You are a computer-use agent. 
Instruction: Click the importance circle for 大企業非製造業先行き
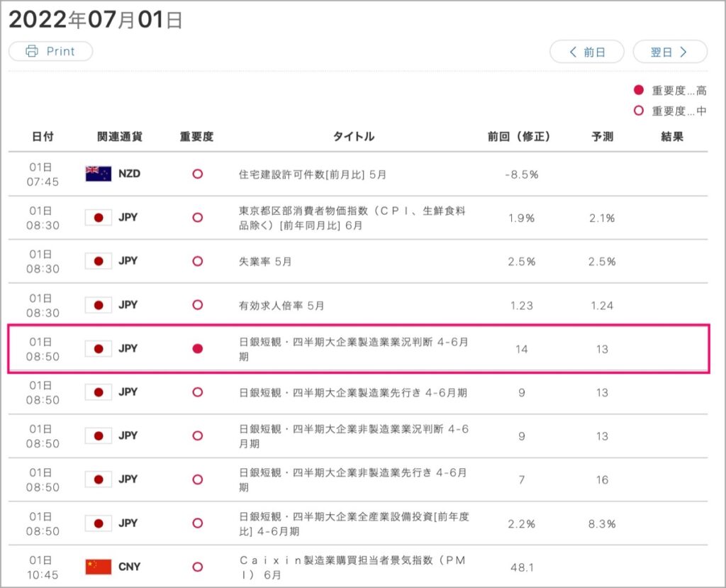pos(198,479)
